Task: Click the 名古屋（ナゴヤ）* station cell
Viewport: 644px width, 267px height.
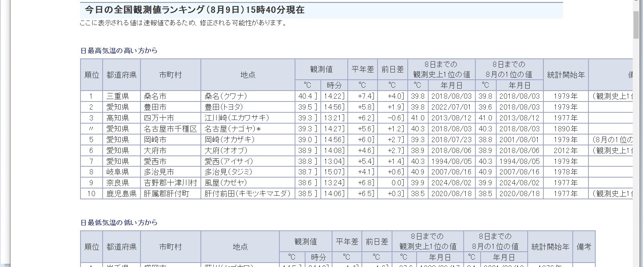Action: pyautogui.click(x=233, y=129)
